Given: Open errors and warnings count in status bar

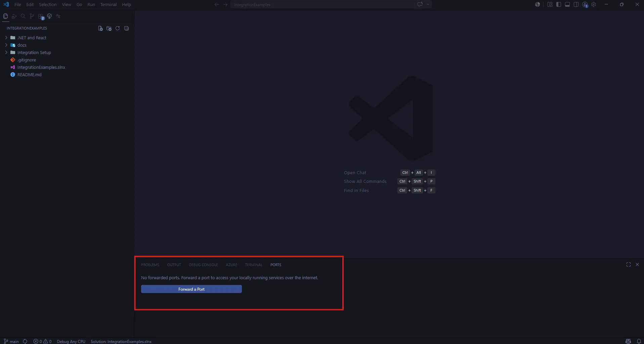Looking at the screenshot, I should pos(42,341).
